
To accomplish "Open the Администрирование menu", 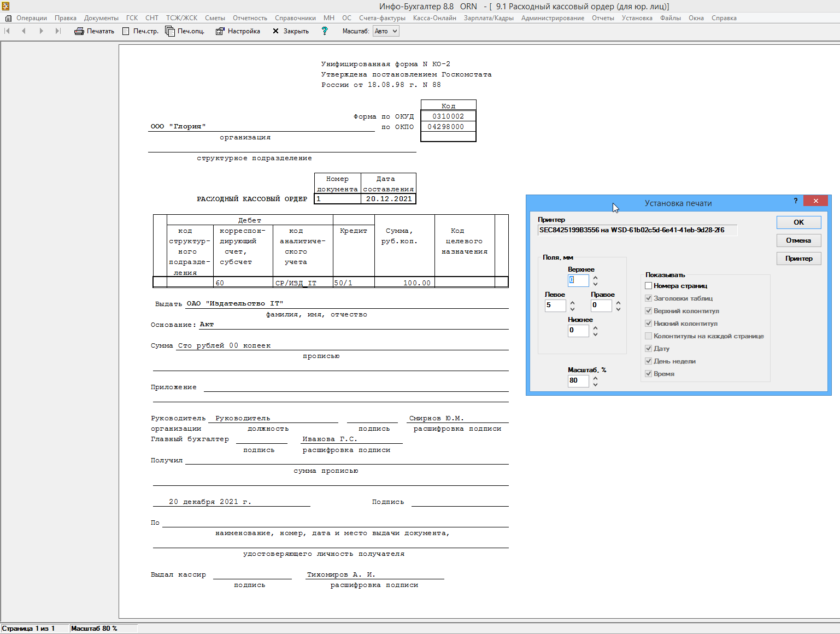I will pyautogui.click(x=553, y=18).
